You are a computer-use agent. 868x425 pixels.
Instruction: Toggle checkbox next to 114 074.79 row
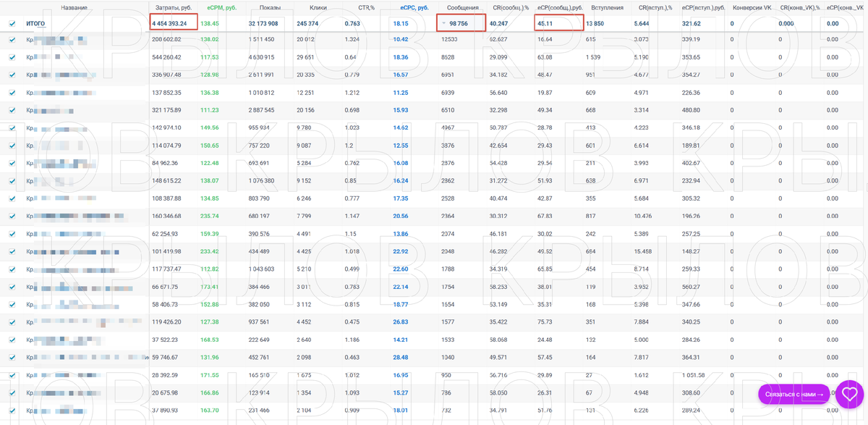point(12,146)
